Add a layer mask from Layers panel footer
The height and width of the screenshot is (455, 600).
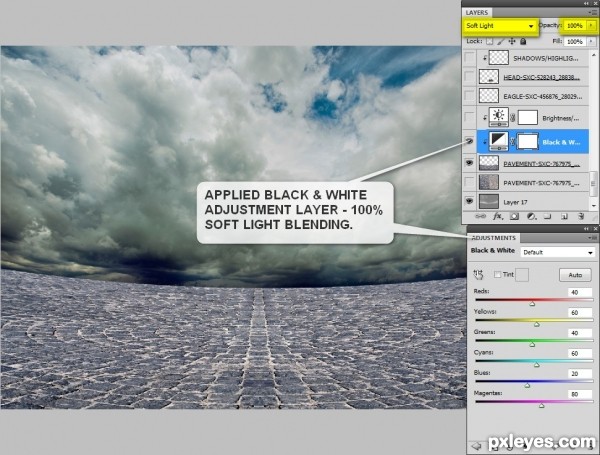pos(514,217)
